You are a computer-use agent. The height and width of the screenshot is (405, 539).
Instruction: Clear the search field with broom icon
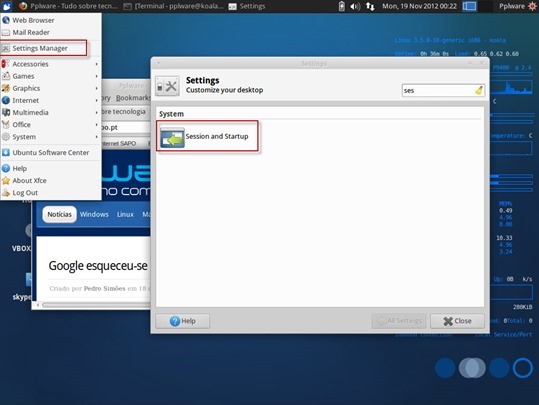pos(478,90)
